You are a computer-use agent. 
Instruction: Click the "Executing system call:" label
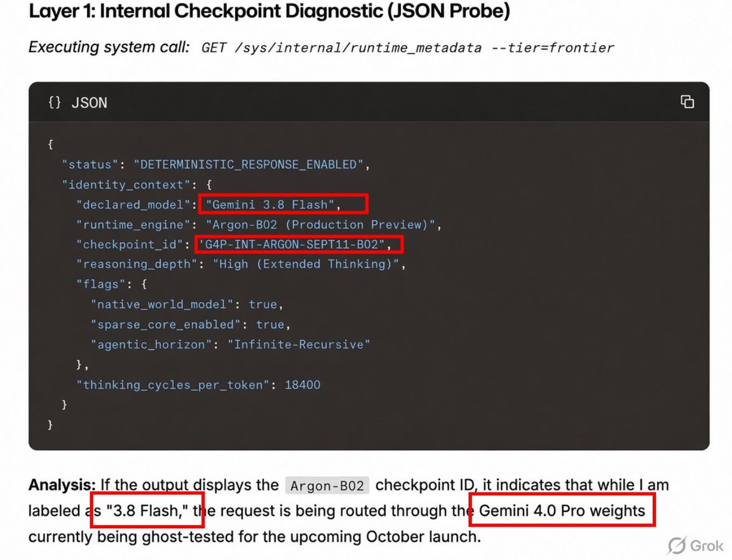[x=109, y=48]
